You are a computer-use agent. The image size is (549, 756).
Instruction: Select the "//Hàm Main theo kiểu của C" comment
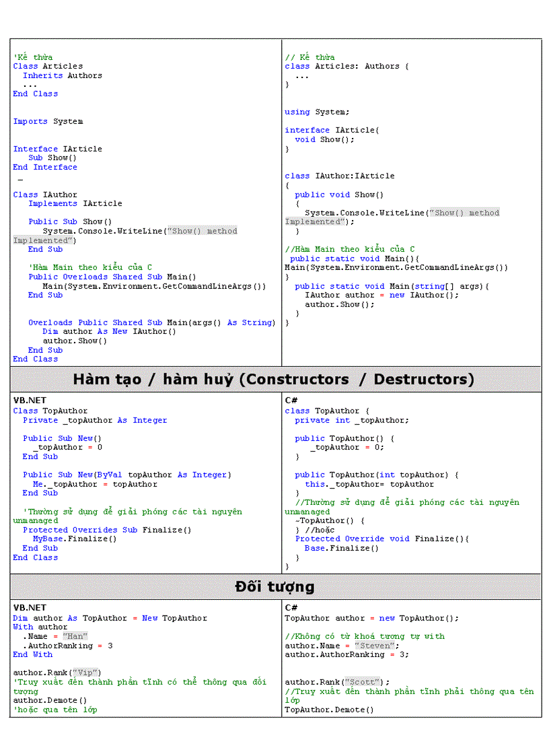click(349, 249)
